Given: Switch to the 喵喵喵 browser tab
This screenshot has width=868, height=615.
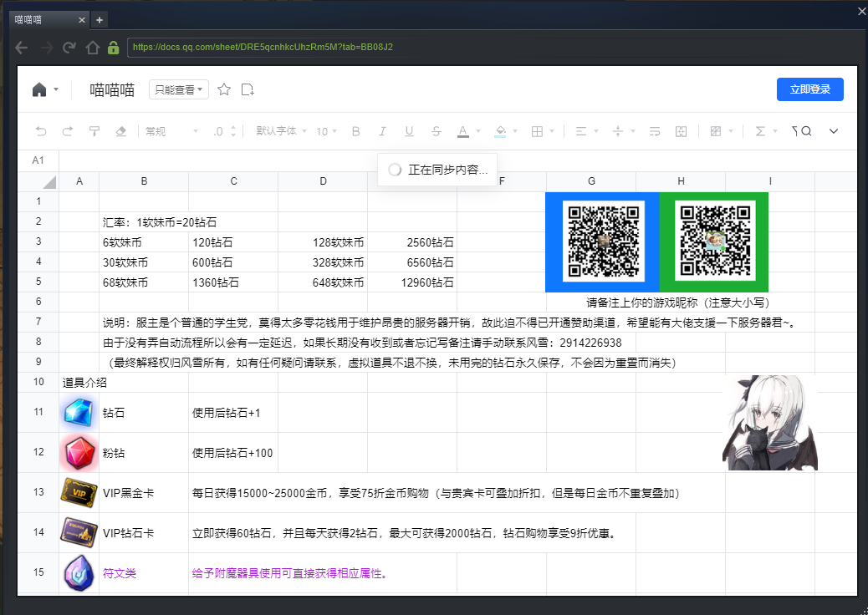Looking at the screenshot, I should click(x=42, y=19).
